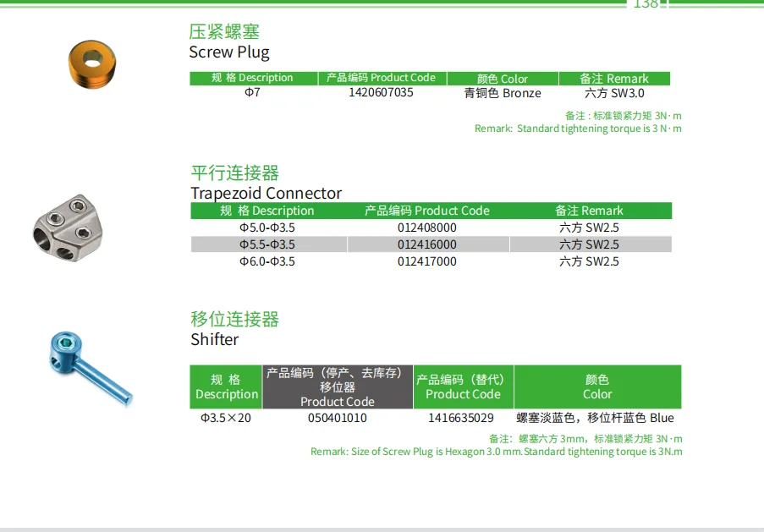Select the 'Screw Plug' heading
The width and height of the screenshot is (764, 532).
click(229, 52)
